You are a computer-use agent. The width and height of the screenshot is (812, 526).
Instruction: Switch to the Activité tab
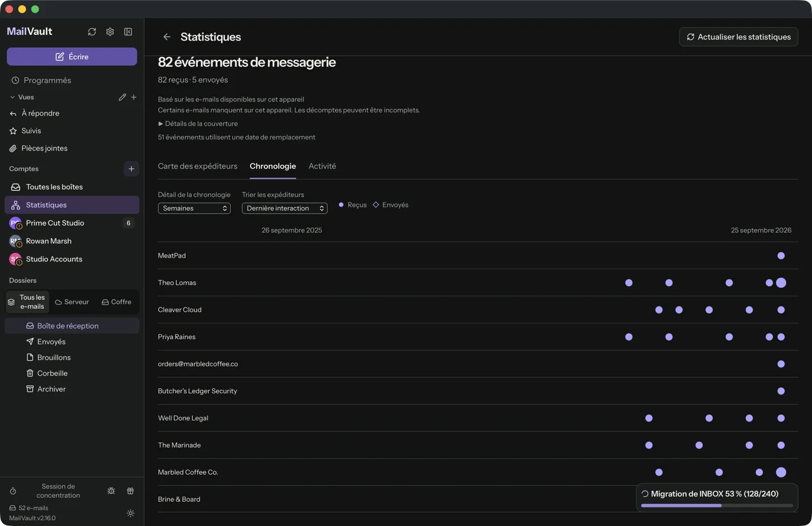[x=322, y=166]
